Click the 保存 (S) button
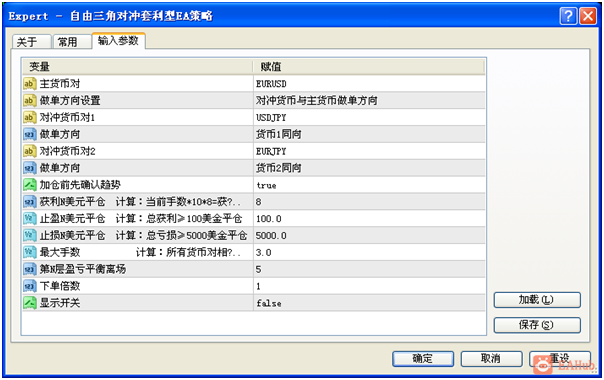Screen dimensions: 604x380 click(537, 325)
